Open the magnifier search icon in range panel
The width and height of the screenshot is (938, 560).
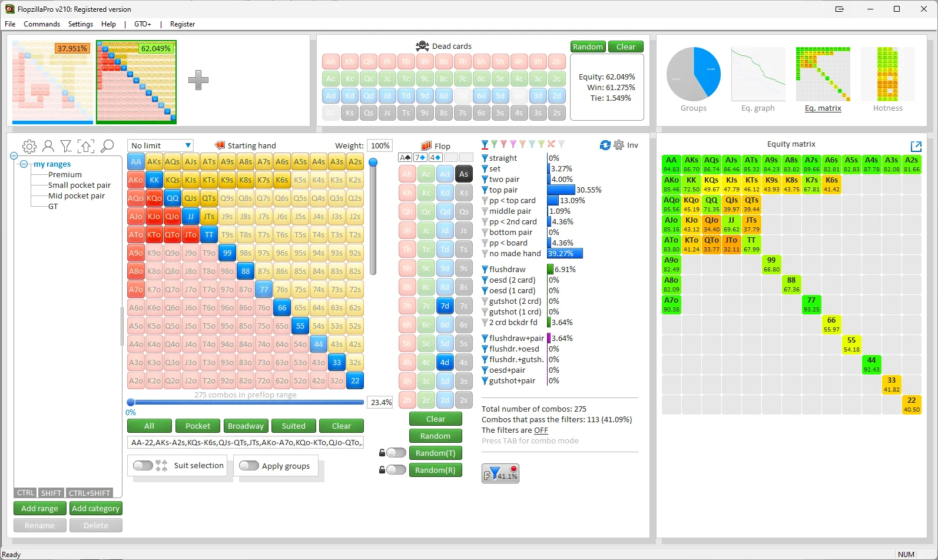coord(107,146)
